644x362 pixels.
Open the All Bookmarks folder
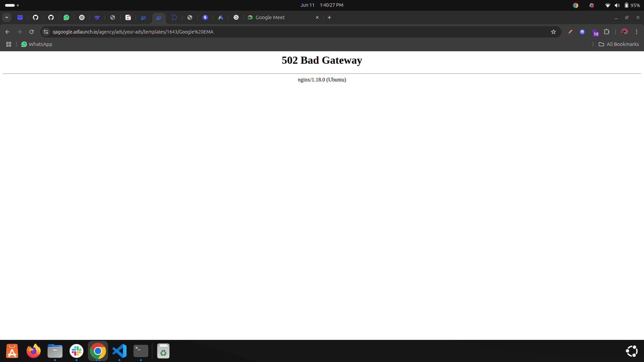tap(619, 44)
